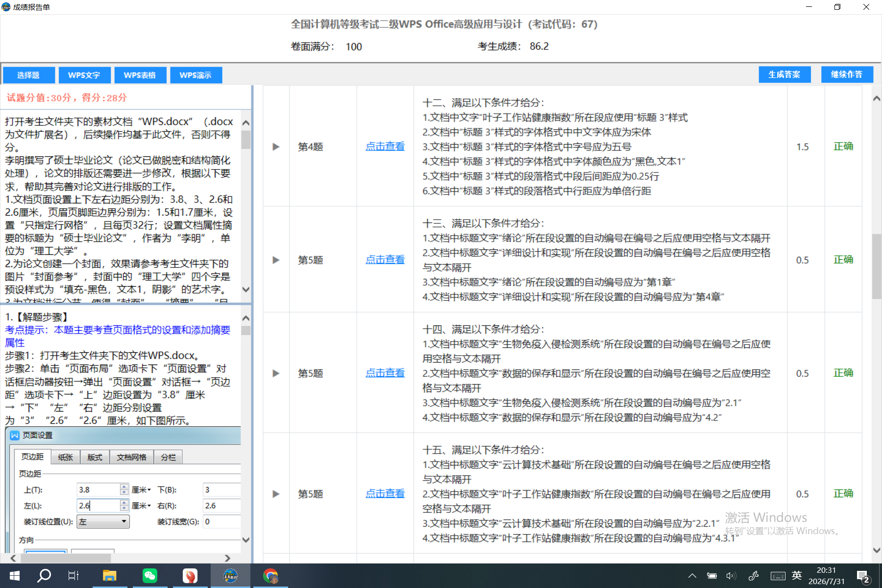Click up arrow of results table scrollbar
The width and height of the screenshot is (882, 588).
877,98
